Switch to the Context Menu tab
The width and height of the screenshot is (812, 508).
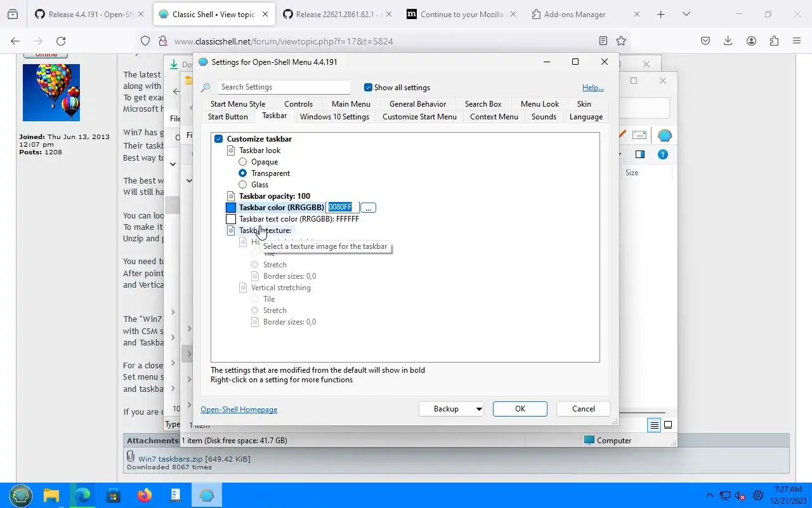[494, 117]
